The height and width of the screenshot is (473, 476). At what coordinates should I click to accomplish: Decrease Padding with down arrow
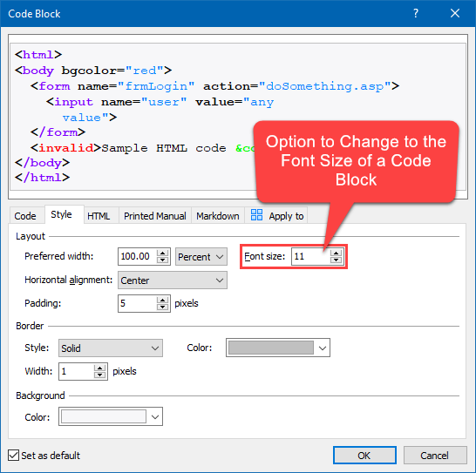[163, 307]
